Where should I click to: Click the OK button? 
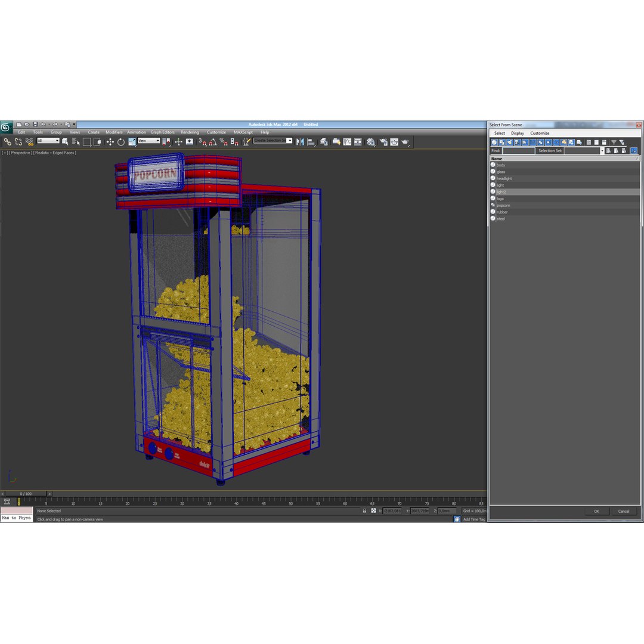(x=596, y=512)
